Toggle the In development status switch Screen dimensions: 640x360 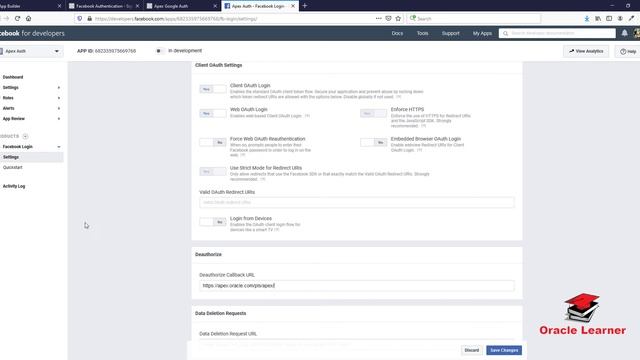click(x=160, y=51)
